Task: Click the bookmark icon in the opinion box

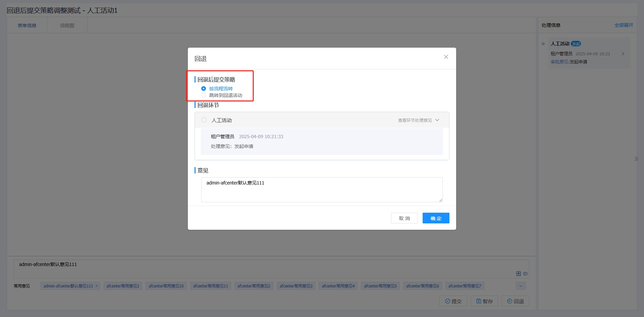Action: point(518,274)
